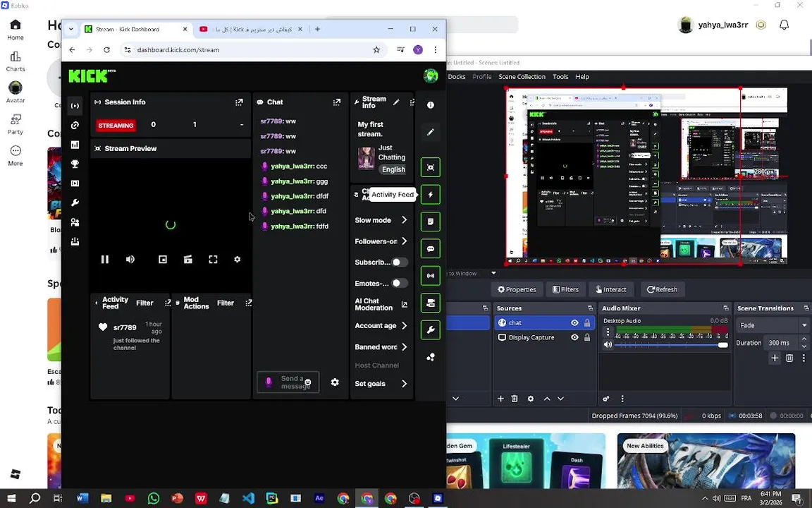This screenshot has height=508, width=812.
Task: Mute Desktop Audio speaker icon in OBS
Action: click(x=608, y=345)
